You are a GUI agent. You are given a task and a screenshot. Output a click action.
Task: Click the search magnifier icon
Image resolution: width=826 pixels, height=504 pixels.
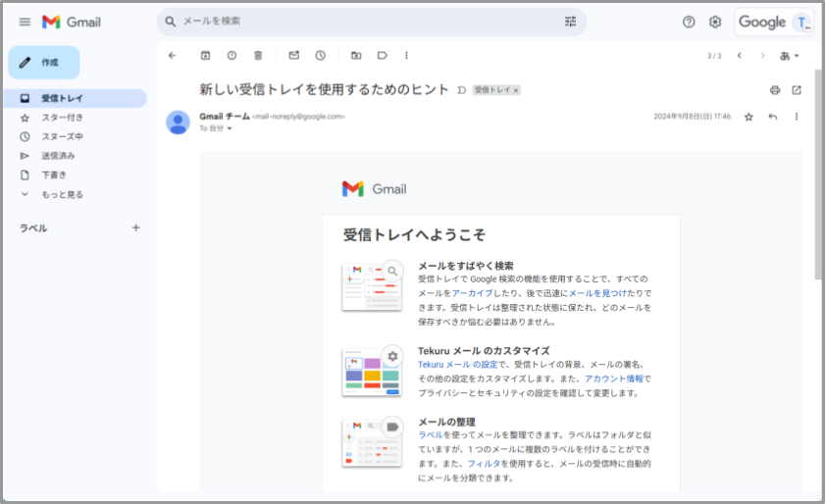pos(170,22)
